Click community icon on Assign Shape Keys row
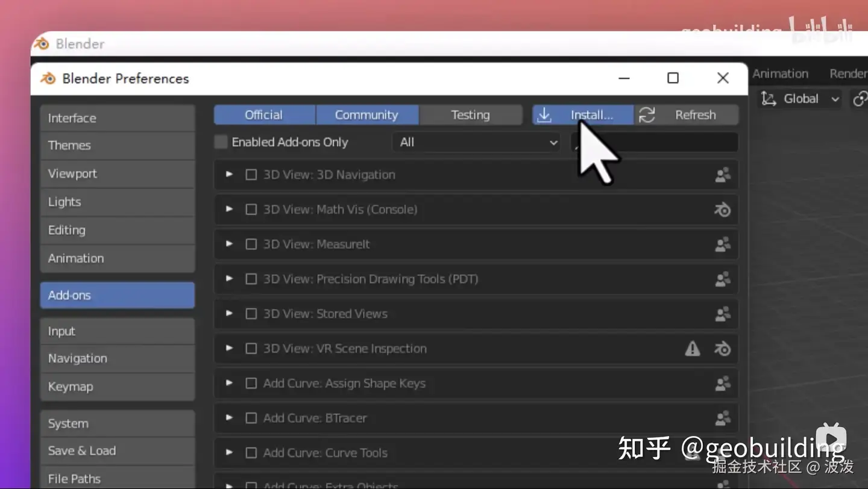The height and width of the screenshot is (489, 868). (722, 384)
